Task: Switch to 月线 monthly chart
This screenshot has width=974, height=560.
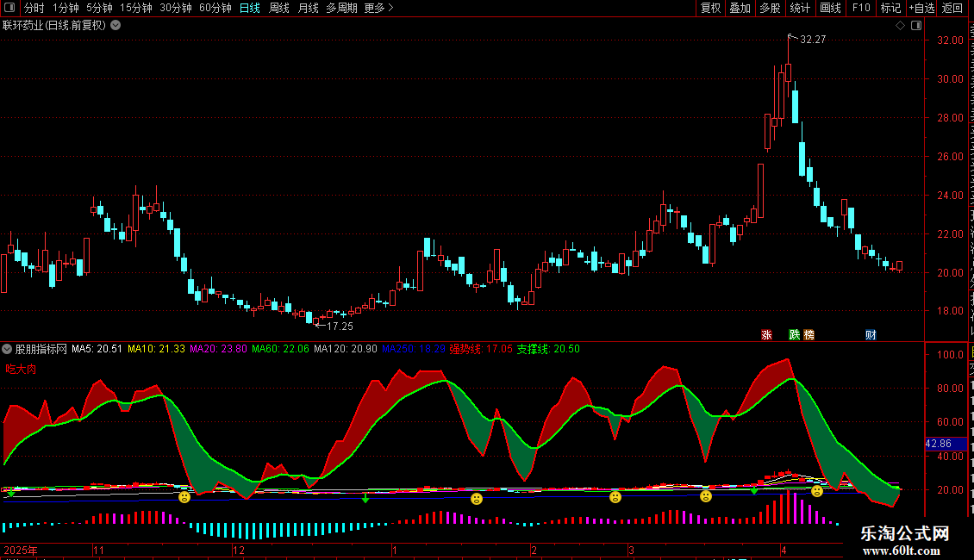Action: click(308, 8)
